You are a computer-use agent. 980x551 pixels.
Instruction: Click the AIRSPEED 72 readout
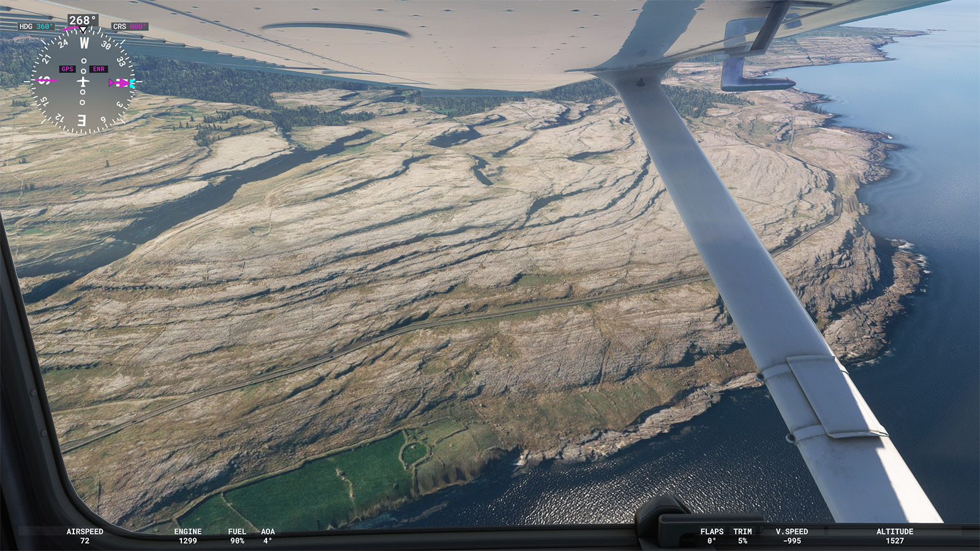(85, 536)
